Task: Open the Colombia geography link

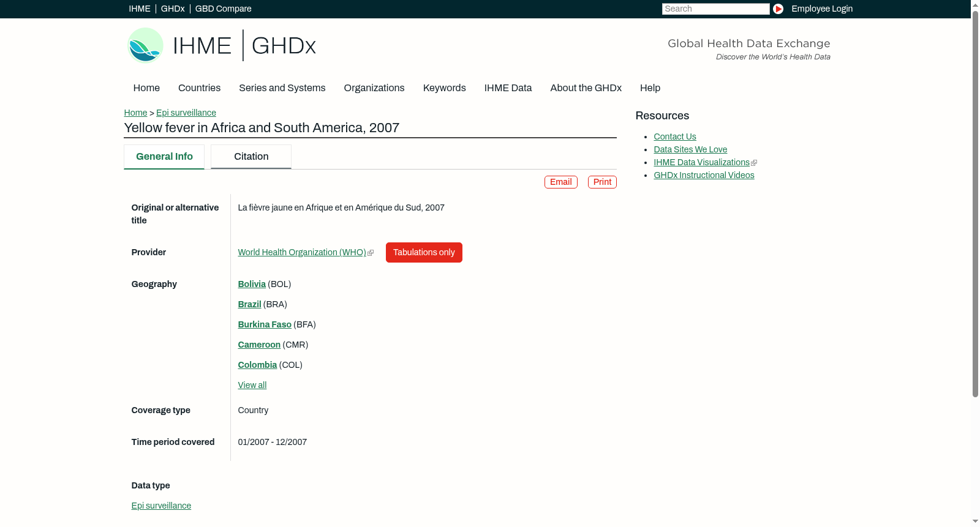Action: click(257, 365)
